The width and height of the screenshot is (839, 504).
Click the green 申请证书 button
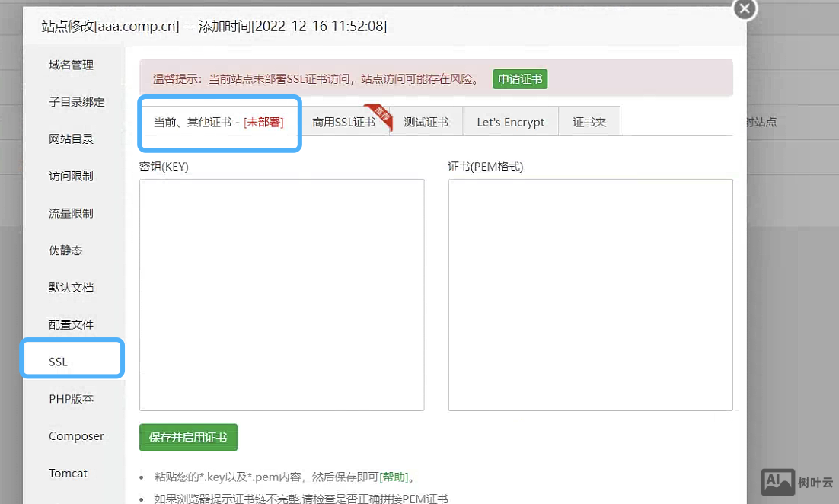click(x=520, y=79)
